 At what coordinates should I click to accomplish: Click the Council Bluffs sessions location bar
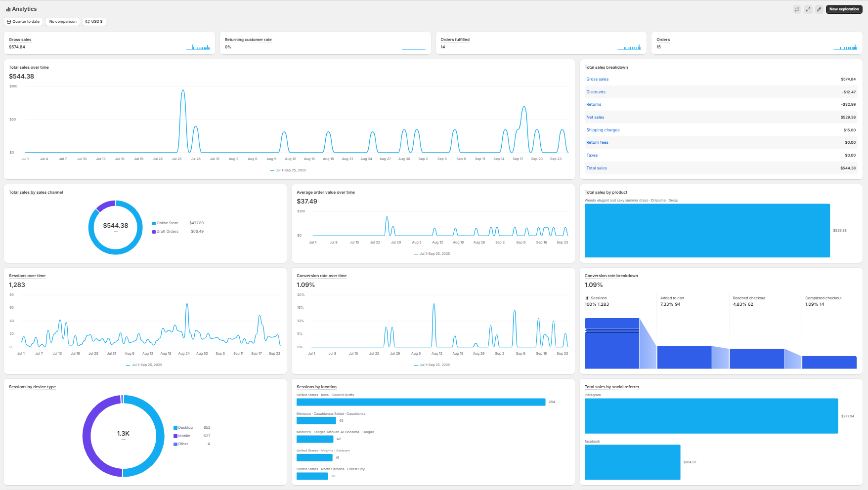click(x=421, y=402)
